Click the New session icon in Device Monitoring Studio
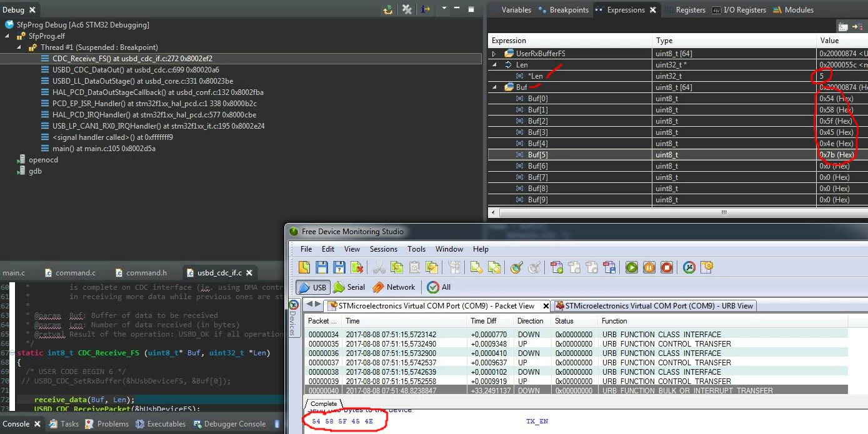 point(304,267)
